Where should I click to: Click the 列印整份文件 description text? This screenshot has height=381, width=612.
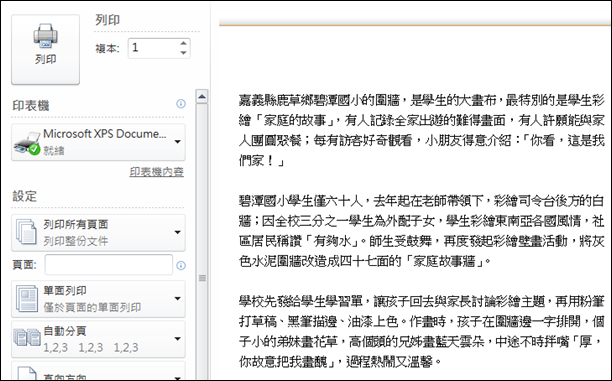click(x=76, y=241)
